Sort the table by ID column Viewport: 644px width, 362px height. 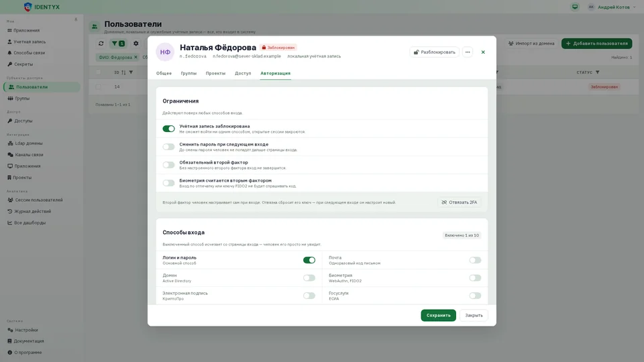(123, 72)
